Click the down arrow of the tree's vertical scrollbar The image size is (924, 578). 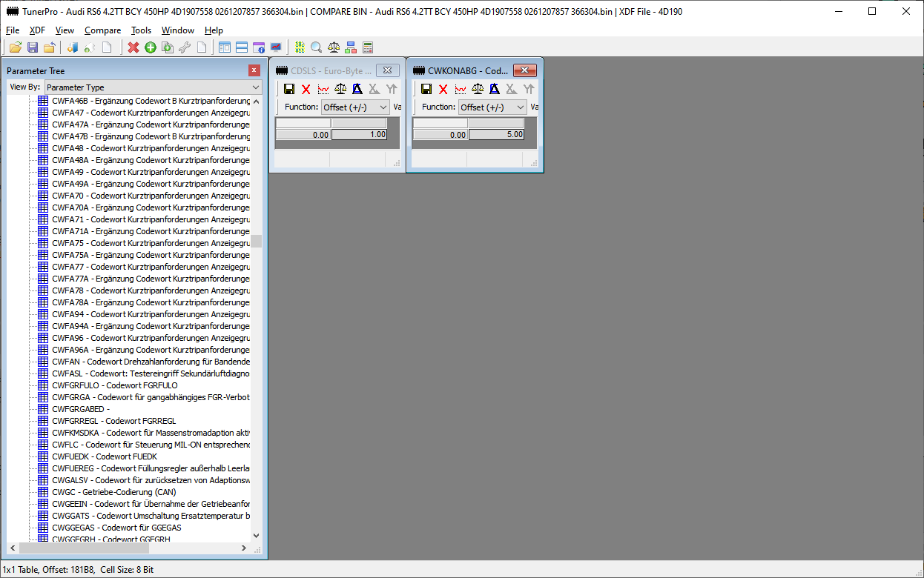pyautogui.click(x=257, y=536)
